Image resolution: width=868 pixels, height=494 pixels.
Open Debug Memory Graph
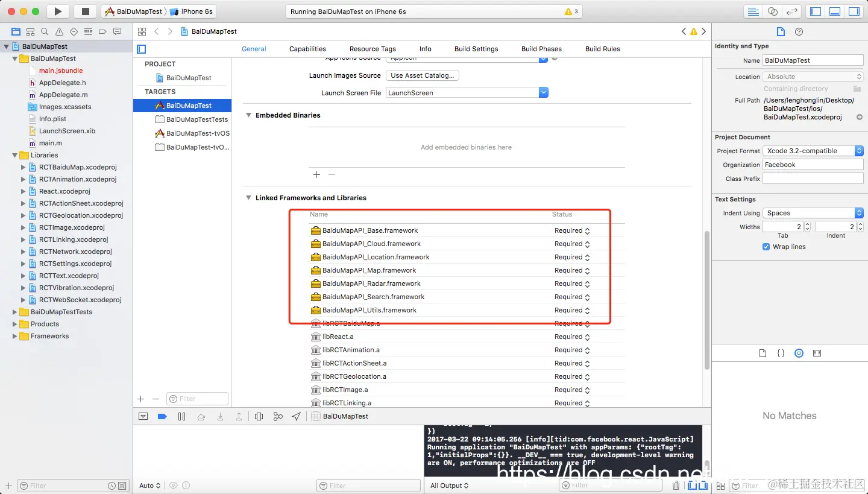(278, 416)
